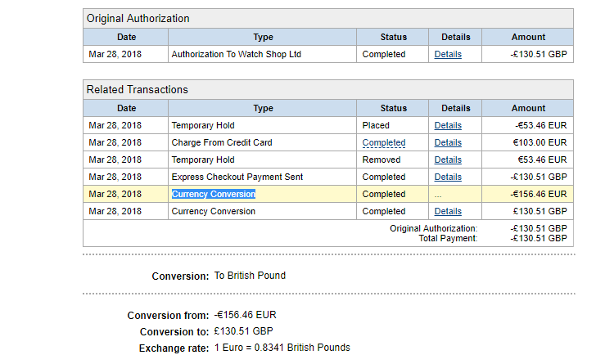This screenshot has height=364, width=596.
Task: Click the -€156.46 EUR amount in table
Action: pos(538,194)
